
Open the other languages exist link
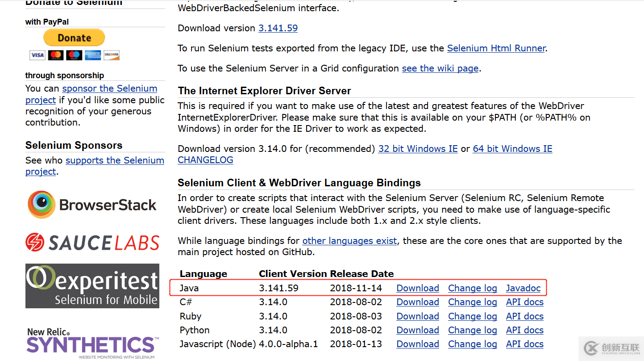pyautogui.click(x=349, y=240)
